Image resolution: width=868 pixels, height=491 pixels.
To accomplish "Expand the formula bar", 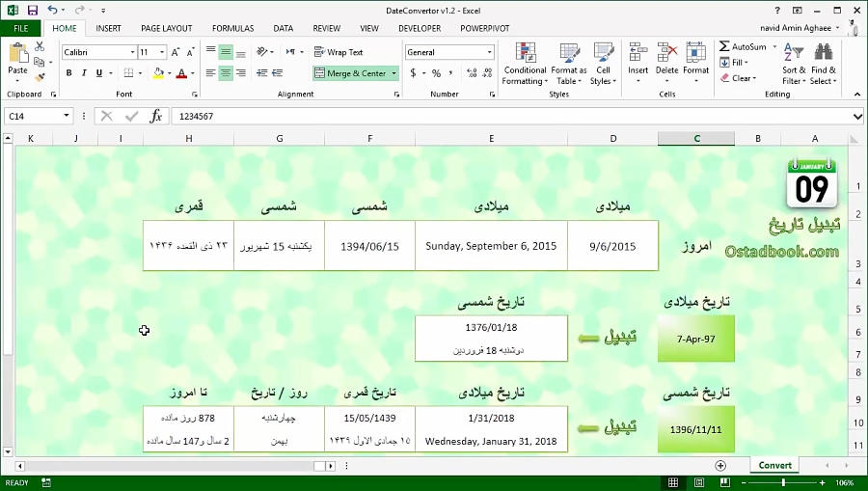I will (857, 117).
